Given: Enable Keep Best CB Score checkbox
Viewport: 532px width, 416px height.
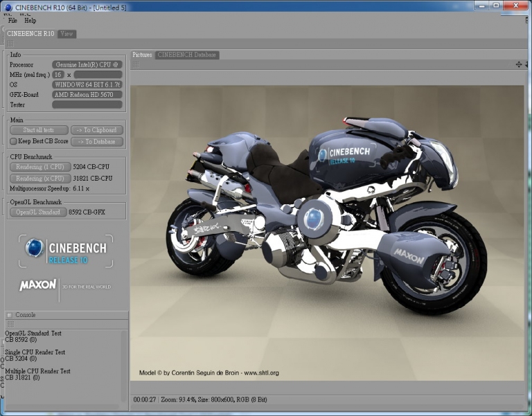Looking at the screenshot, I should [x=13, y=141].
